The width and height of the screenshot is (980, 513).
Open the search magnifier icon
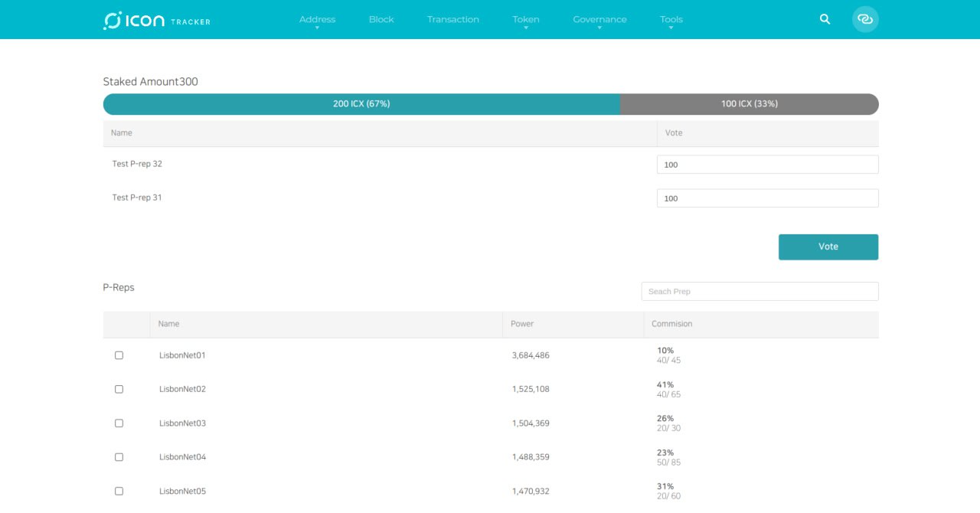(825, 19)
